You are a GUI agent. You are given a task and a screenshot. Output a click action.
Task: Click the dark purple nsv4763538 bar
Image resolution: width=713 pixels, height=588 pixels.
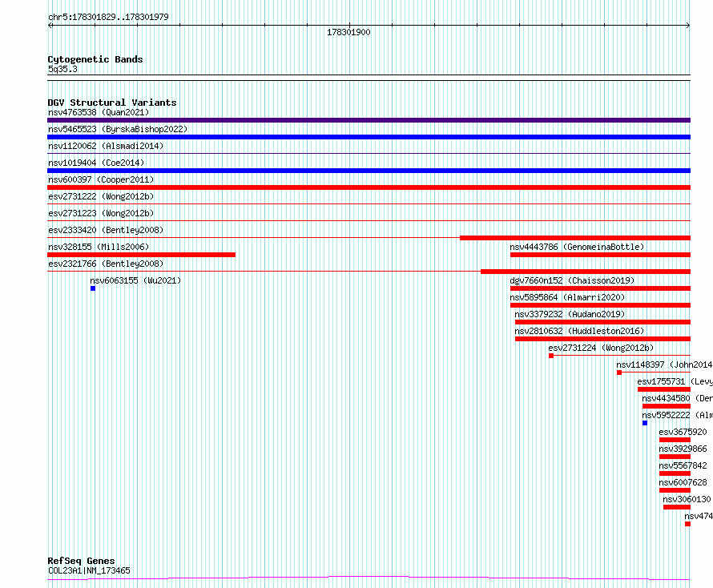coord(369,120)
